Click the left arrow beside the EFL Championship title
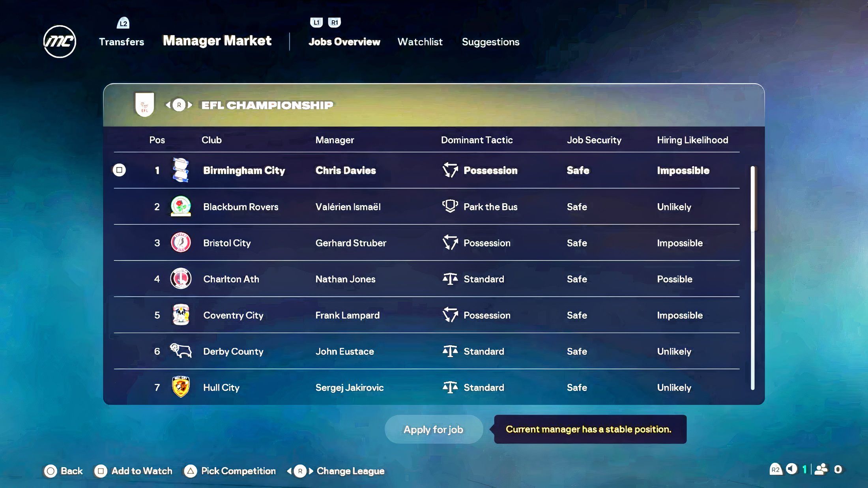Screen dimensions: 868x488 [x=168, y=105]
